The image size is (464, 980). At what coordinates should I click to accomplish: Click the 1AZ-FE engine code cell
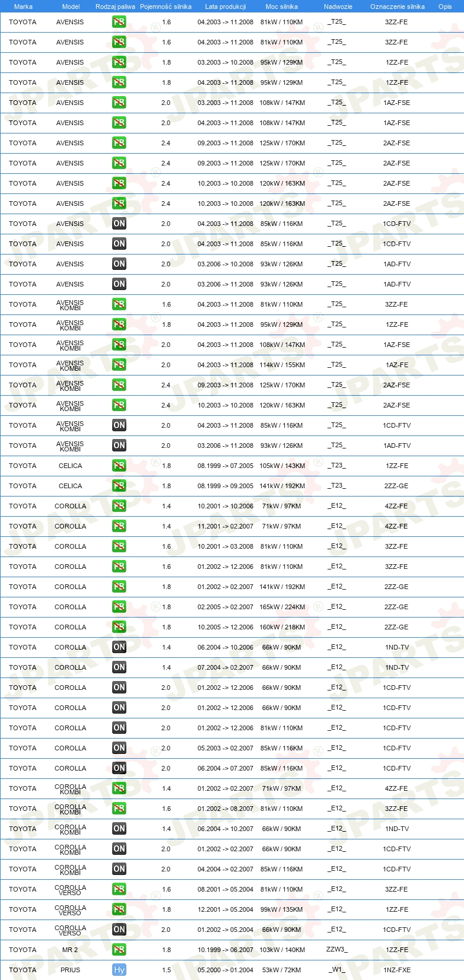tap(396, 365)
